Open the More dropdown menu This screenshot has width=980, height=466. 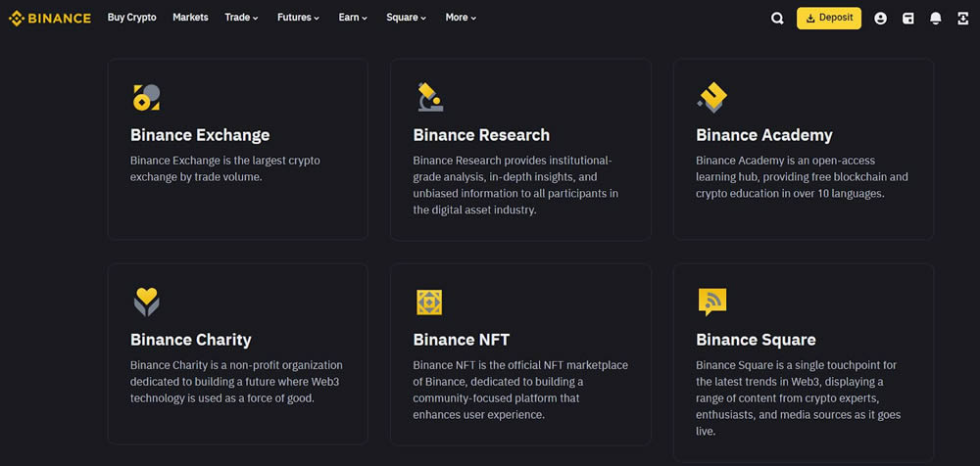coord(461,18)
